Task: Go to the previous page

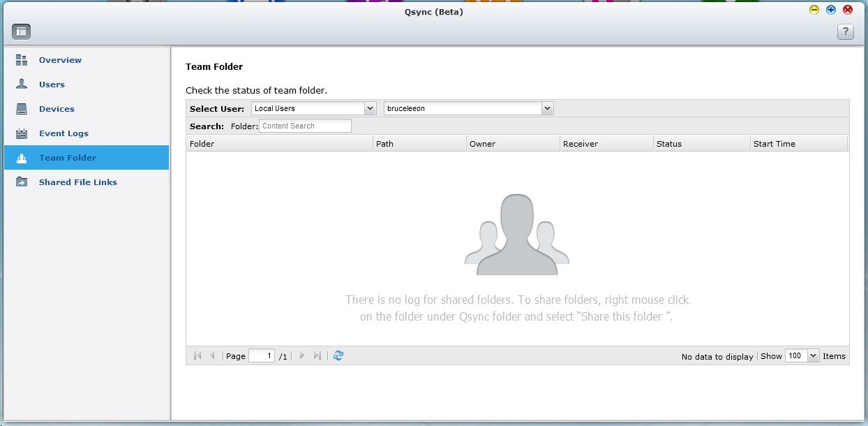Action: click(213, 355)
